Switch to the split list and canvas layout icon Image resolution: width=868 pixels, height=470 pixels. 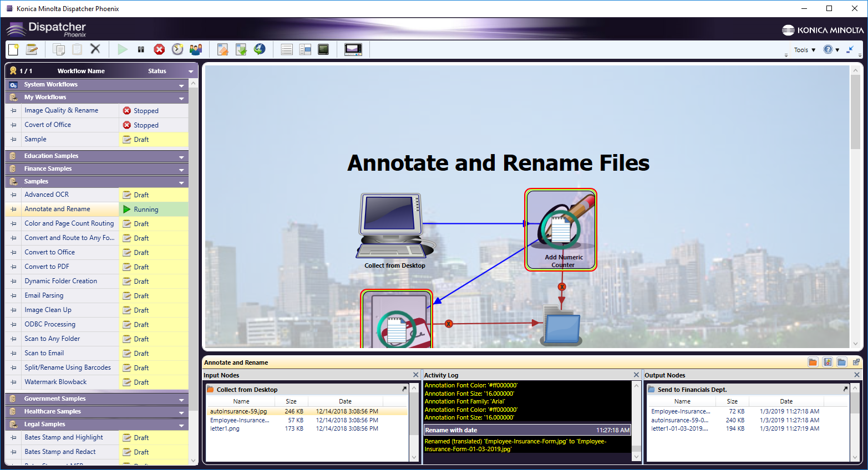(x=305, y=49)
